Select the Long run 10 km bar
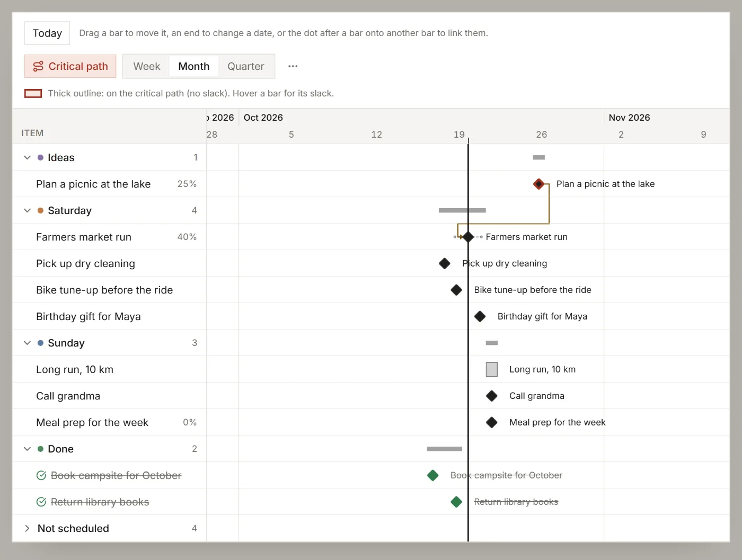 (492, 369)
